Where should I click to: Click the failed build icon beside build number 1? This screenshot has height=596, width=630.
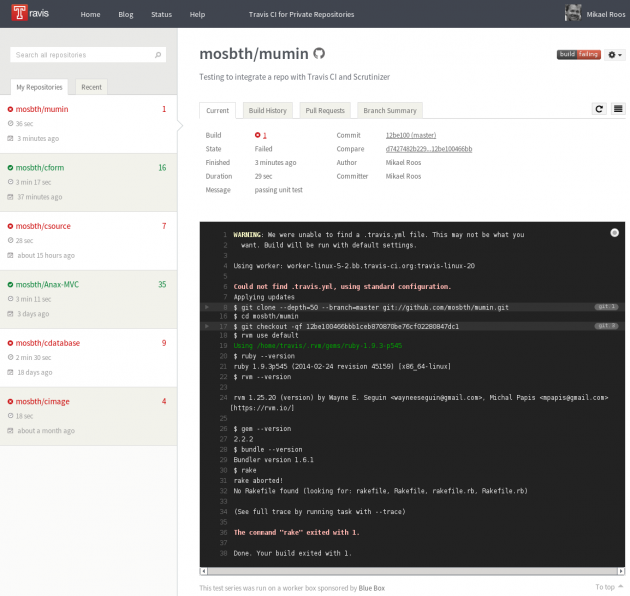(258, 135)
